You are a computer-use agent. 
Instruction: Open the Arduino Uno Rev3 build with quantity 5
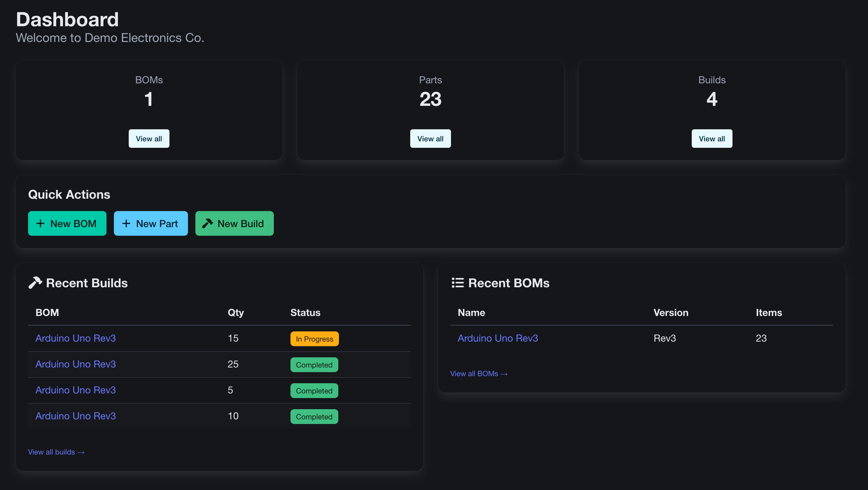76,390
